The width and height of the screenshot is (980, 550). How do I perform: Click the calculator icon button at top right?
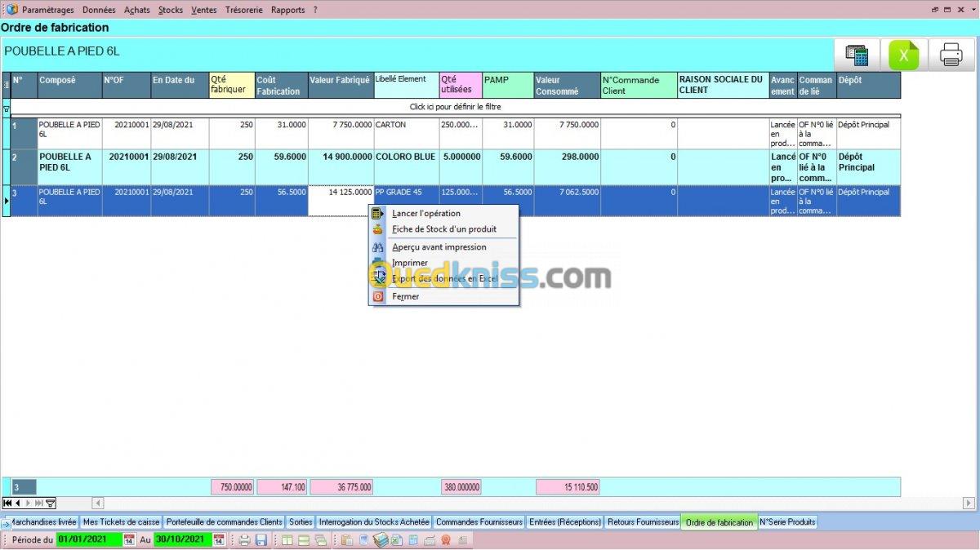coord(857,55)
